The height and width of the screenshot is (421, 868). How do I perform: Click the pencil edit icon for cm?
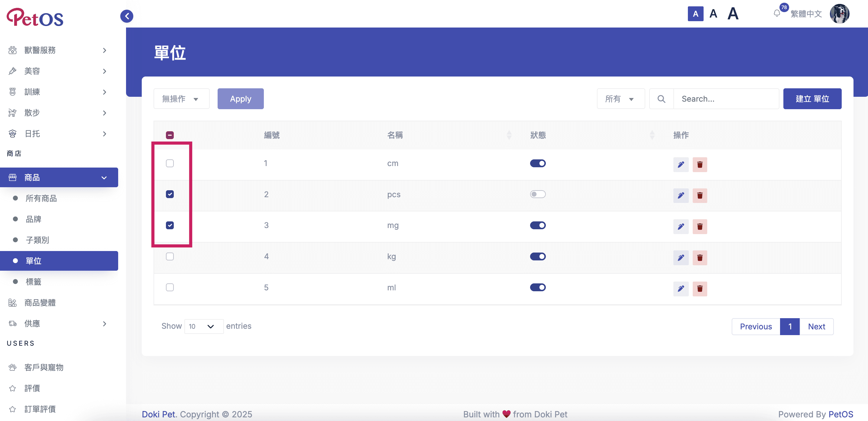pos(681,165)
